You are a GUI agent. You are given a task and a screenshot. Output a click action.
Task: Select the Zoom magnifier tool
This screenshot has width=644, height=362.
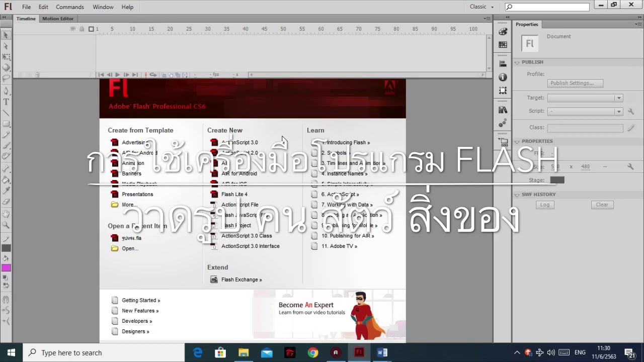click(6, 225)
